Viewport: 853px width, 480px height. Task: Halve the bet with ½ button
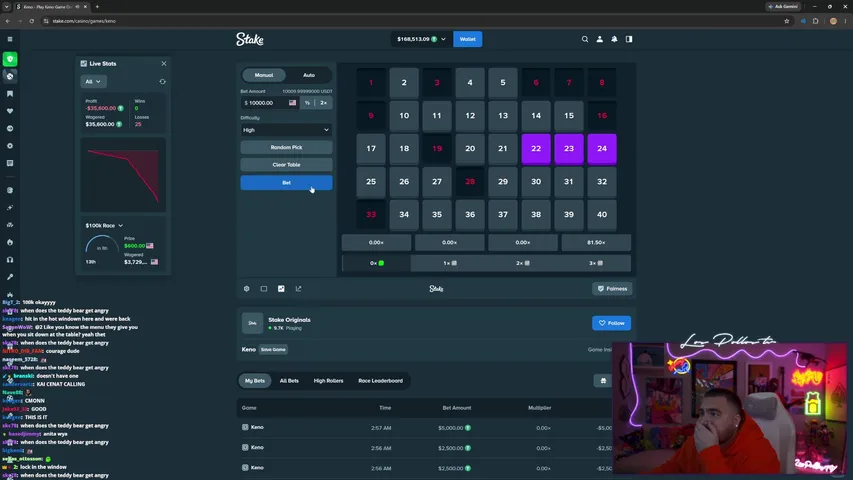pos(307,103)
